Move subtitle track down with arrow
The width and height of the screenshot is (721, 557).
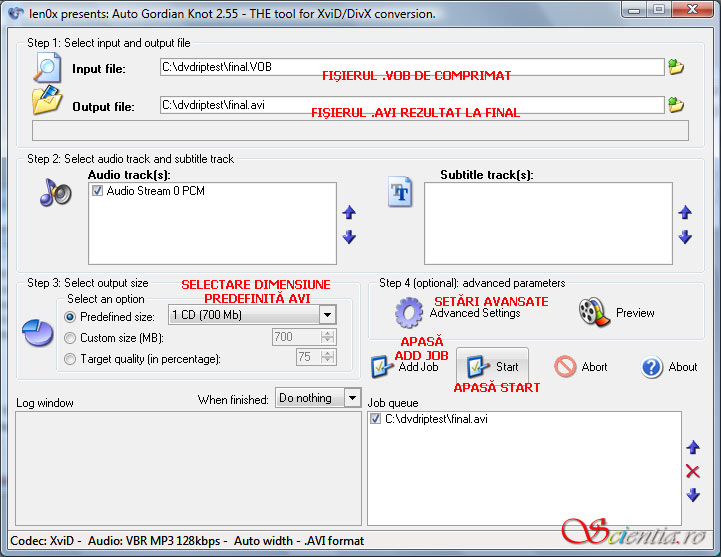click(685, 237)
